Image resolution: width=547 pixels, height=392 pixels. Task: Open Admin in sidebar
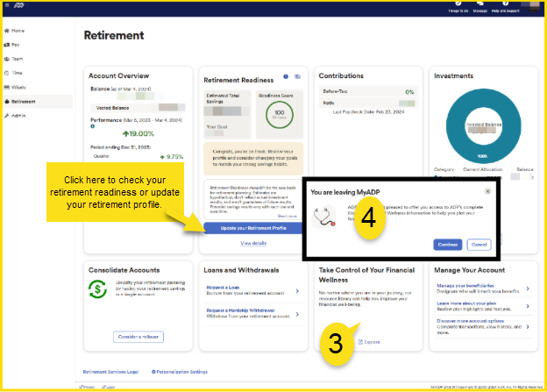(15, 116)
